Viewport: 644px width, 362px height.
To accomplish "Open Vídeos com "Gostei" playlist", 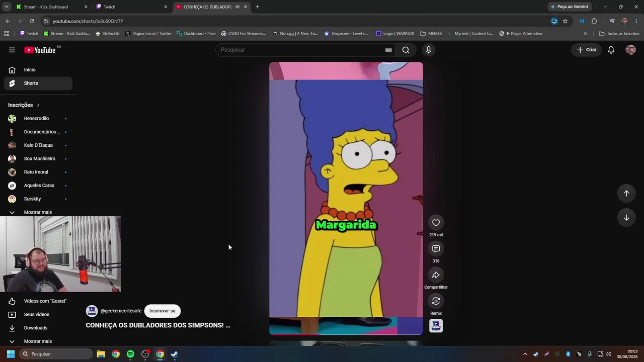I will (x=38, y=301).
